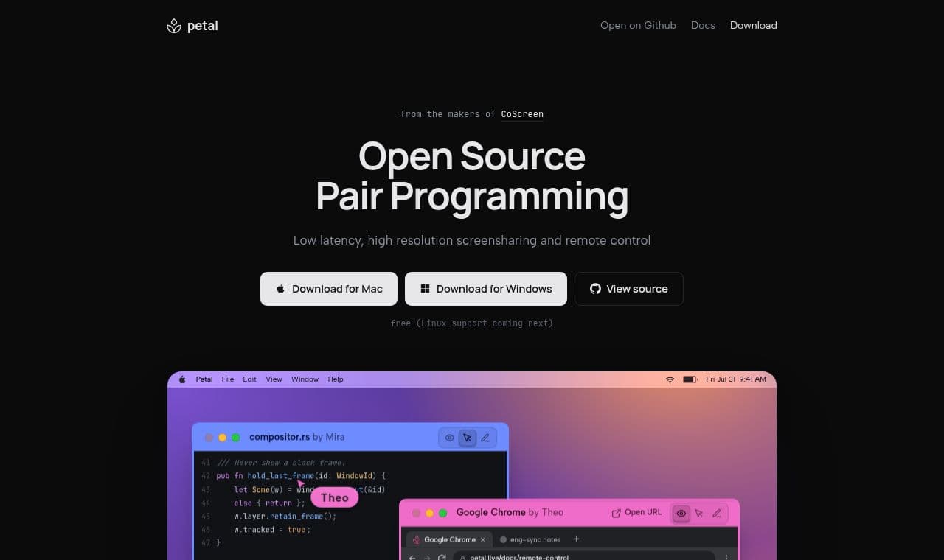The width and height of the screenshot is (944, 560).
Task: Follow the CoScreen link
Action: point(522,114)
